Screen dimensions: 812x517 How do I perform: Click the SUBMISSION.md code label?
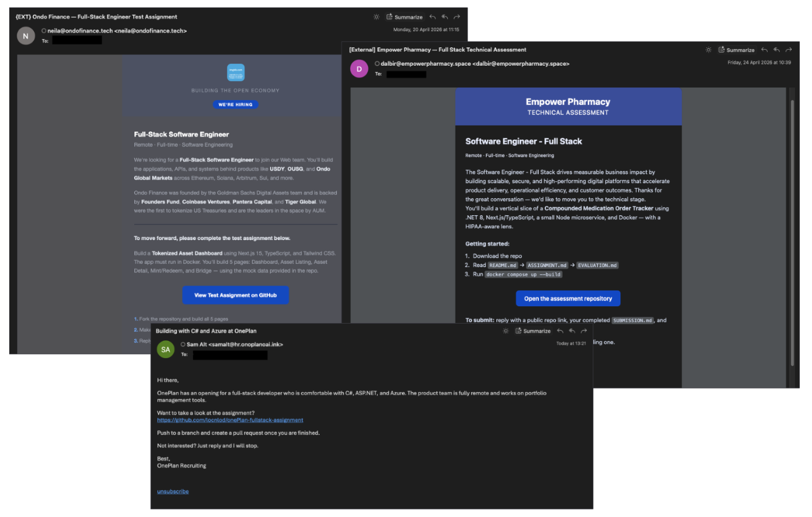tap(632, 321)
